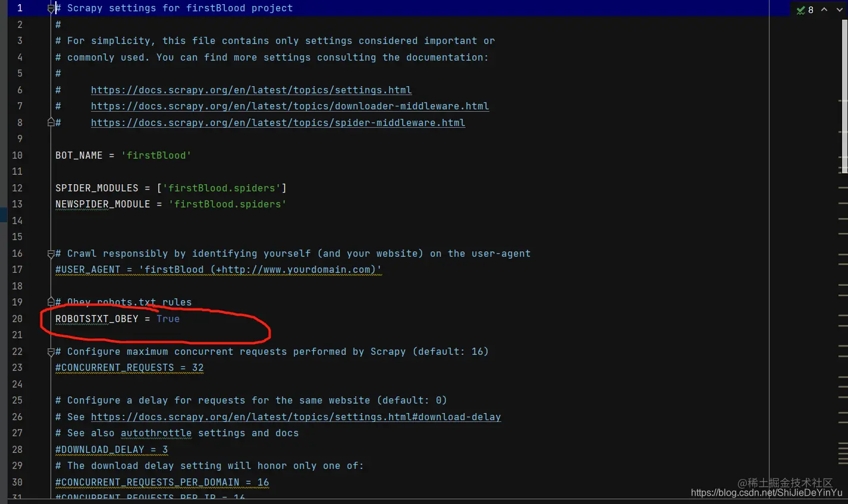Click #DOWNLOAD_DELAY = 3 line

point(112,450)
